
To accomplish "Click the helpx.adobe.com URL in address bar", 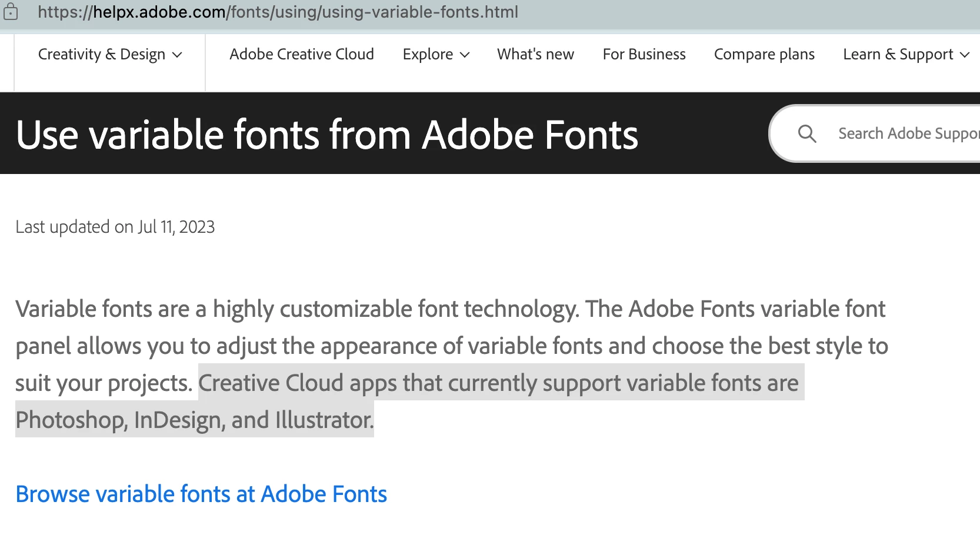I will (x=278, y=12).
